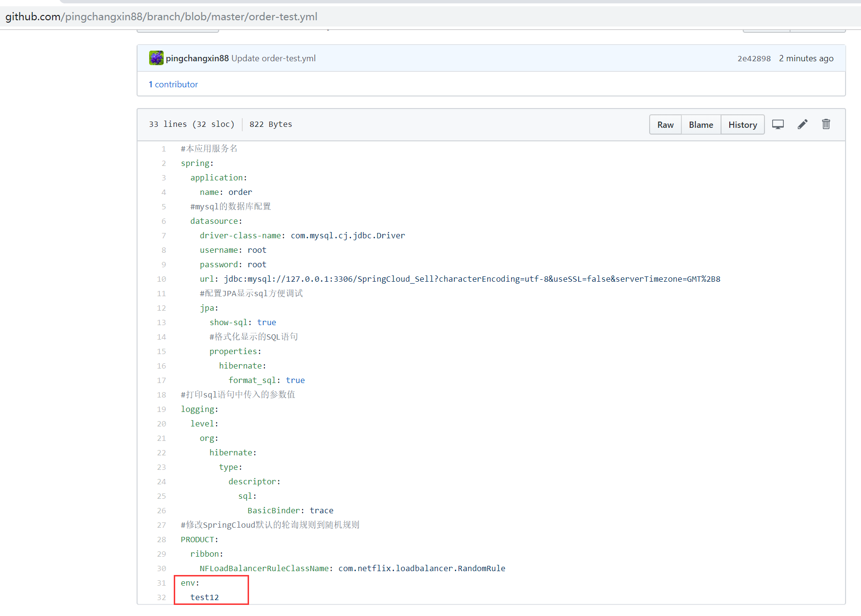Click the pencil icon to edit file
The height and width of the screenshot is (616, 861).
pos(802,124)
